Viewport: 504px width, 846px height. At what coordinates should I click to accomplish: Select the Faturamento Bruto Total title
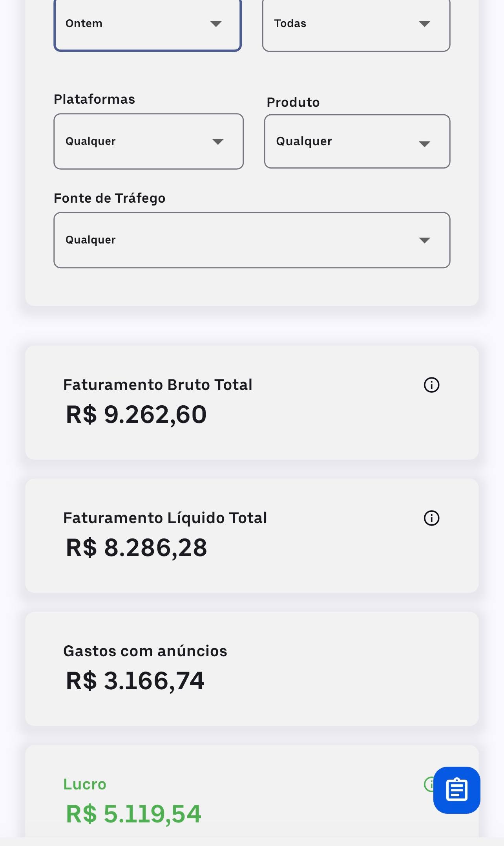click(x=158, y=385)
